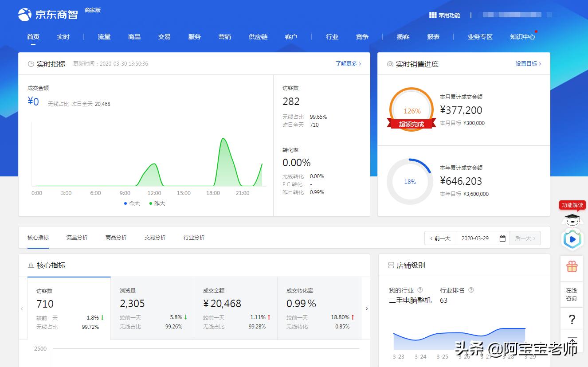The width and height of the screenshot is (588, 367).
Task: Click the help question mark sidebar icon
Action: coord(572,319)
